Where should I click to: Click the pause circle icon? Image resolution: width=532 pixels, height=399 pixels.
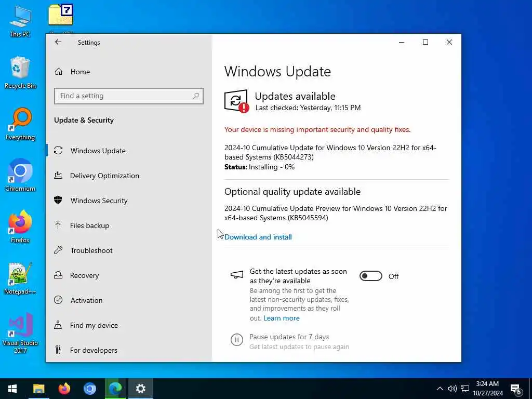pyautogui.click(x=236, y=340)
